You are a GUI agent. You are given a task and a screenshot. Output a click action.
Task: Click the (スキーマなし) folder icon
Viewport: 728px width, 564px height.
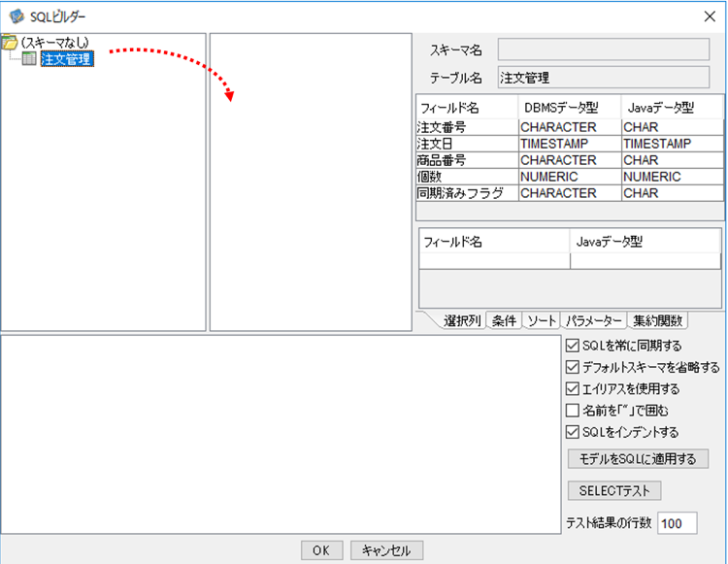[x=10, y=43]
